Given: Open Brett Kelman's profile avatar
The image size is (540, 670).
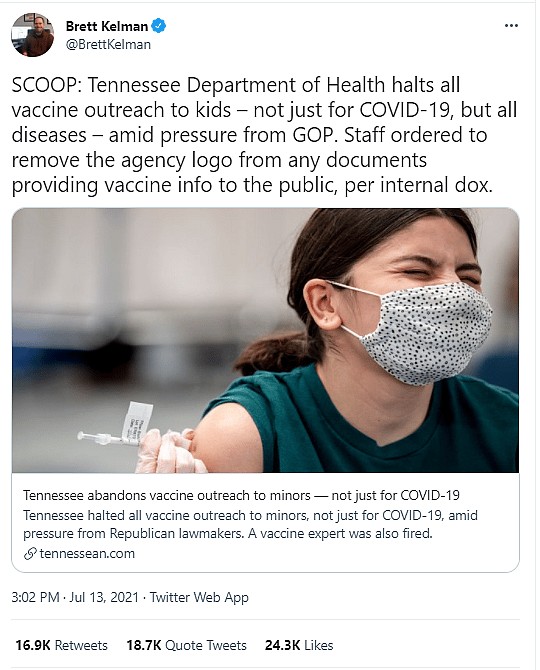Looking at the screenshot, I should 32,35.
